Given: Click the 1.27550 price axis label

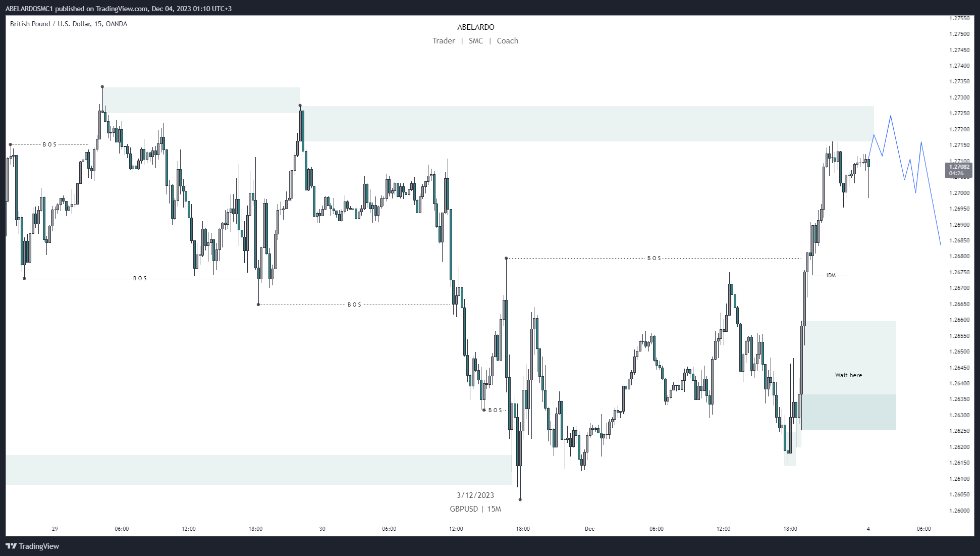Looking at the screenshot, I should (x=959, y=18).
